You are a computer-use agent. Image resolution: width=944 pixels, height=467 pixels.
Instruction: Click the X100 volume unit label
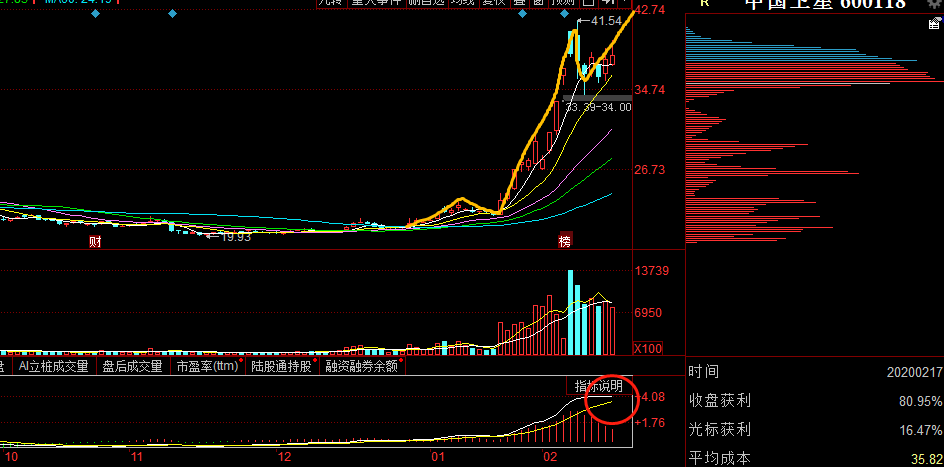(648, 349)
